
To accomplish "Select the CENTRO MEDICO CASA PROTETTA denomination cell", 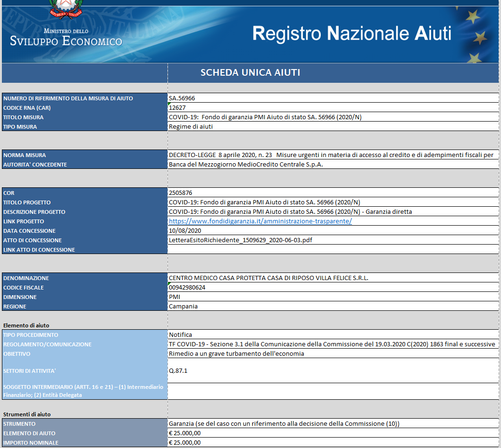I will point(333,278).
